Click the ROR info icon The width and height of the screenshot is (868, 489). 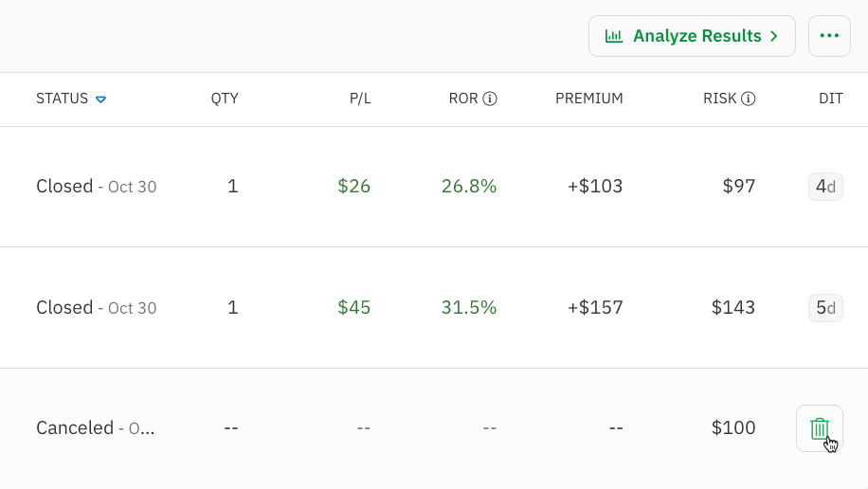[490, 99]
